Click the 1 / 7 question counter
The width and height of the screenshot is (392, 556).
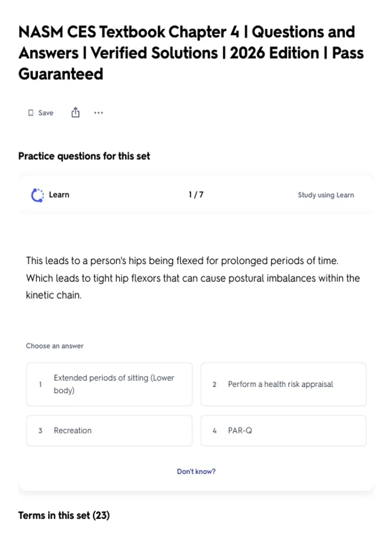[196, 195]
